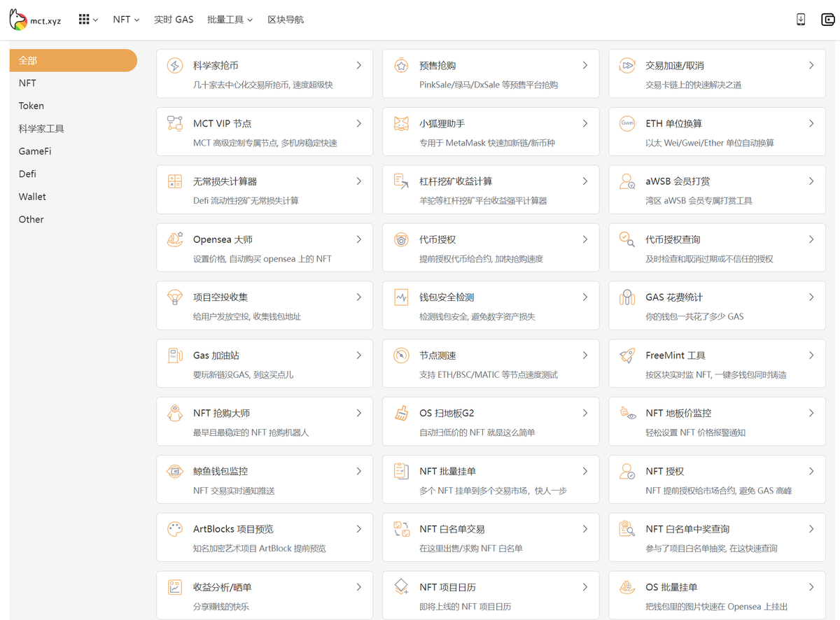The image size is (840, 620).
Task: Click the 小狐狸助手 fox icon
Action: 401,124
